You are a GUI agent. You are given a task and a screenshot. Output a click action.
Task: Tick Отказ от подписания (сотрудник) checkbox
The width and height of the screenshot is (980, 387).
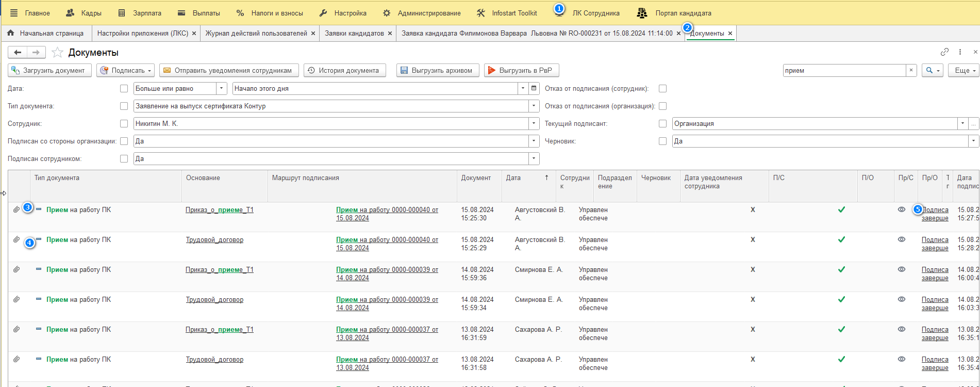pos(663,89)
